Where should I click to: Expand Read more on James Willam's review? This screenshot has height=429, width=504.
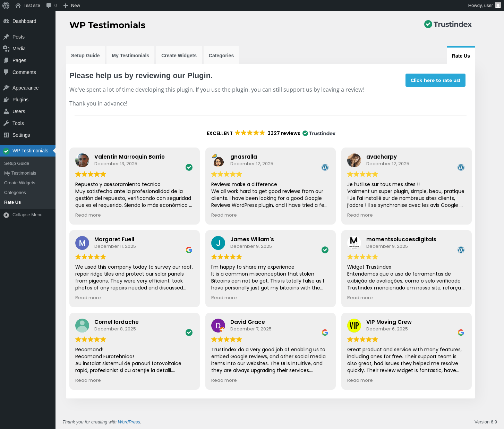click(224, 298)
